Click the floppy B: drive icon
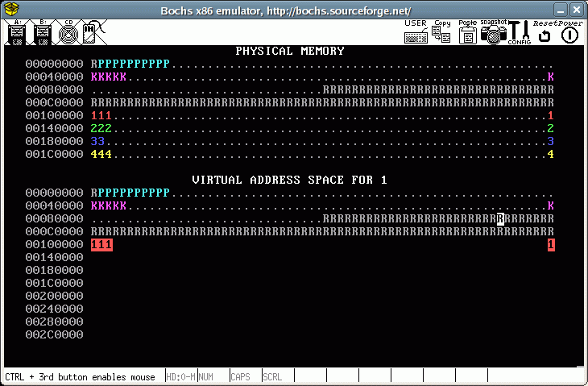 point(43,32)
